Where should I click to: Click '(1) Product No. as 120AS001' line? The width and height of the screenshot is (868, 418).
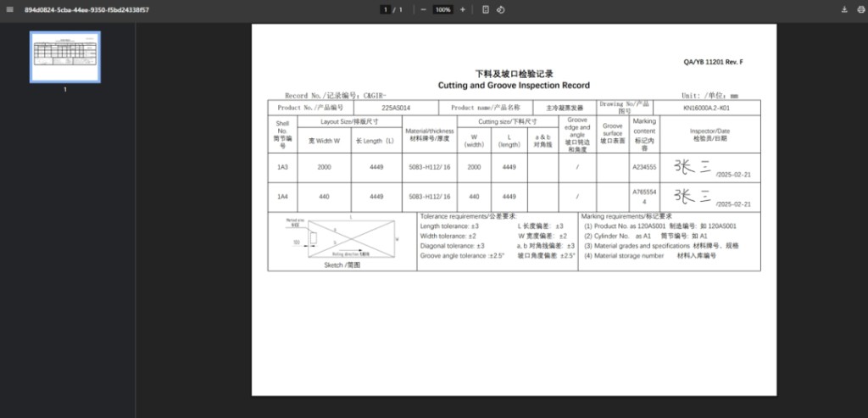[x=659, y=226]
